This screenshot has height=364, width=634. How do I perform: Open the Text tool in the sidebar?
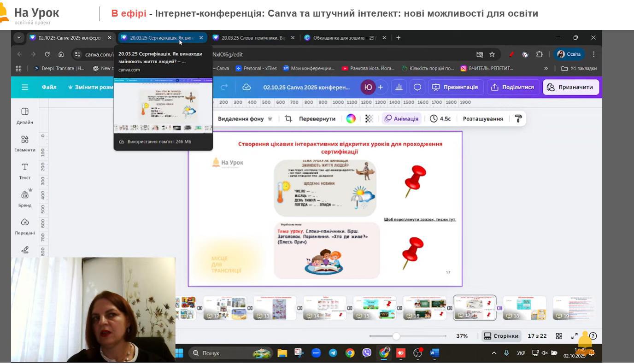25,170
